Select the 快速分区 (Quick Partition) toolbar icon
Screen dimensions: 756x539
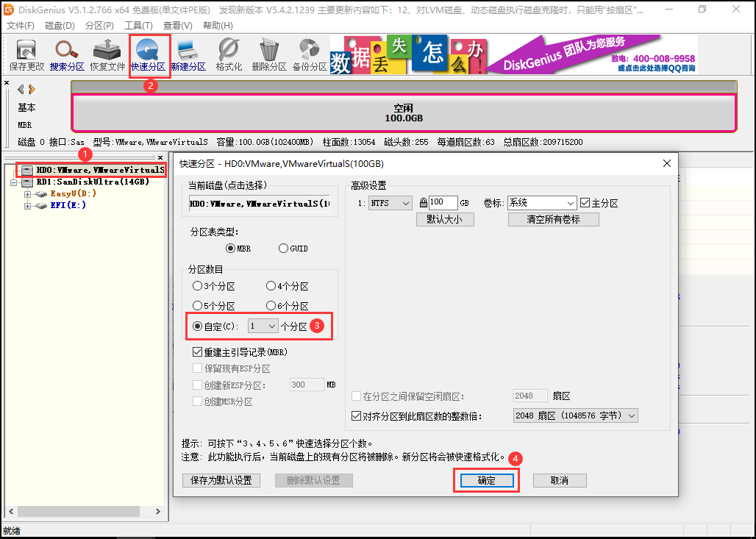click(x=148, y=55)
